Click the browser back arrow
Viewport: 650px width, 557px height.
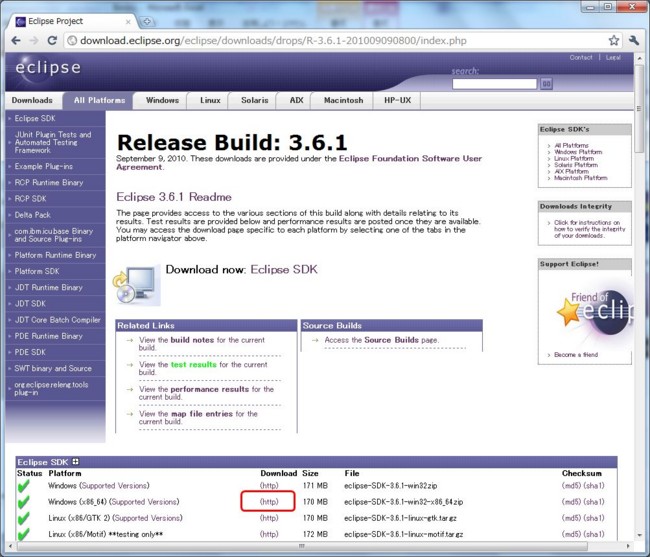tap(16, 41)
